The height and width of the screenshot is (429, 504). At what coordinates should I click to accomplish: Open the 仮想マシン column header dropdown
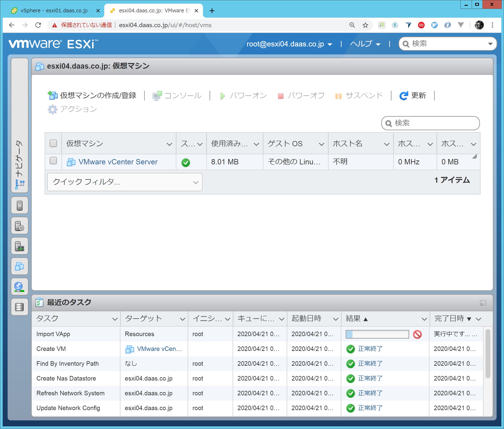(x=169, y=144)
